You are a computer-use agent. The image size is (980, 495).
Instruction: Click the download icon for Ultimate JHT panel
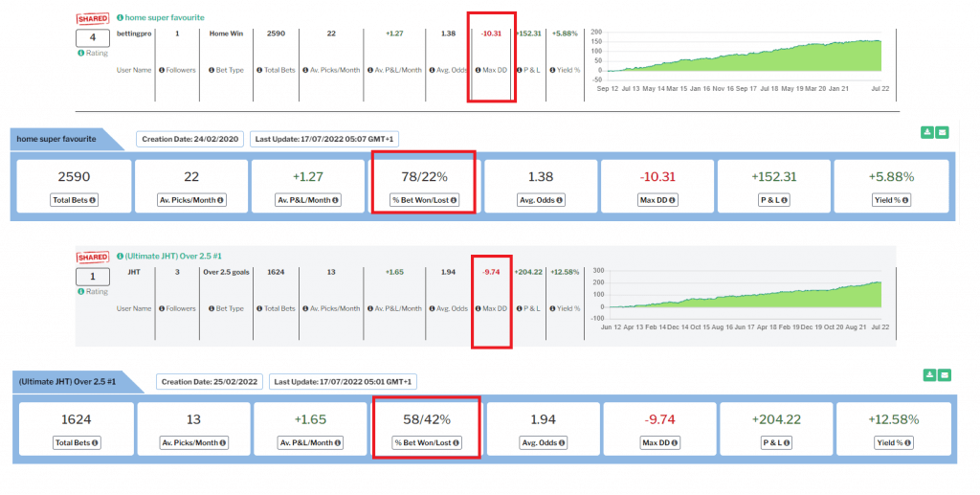[927, 374]
